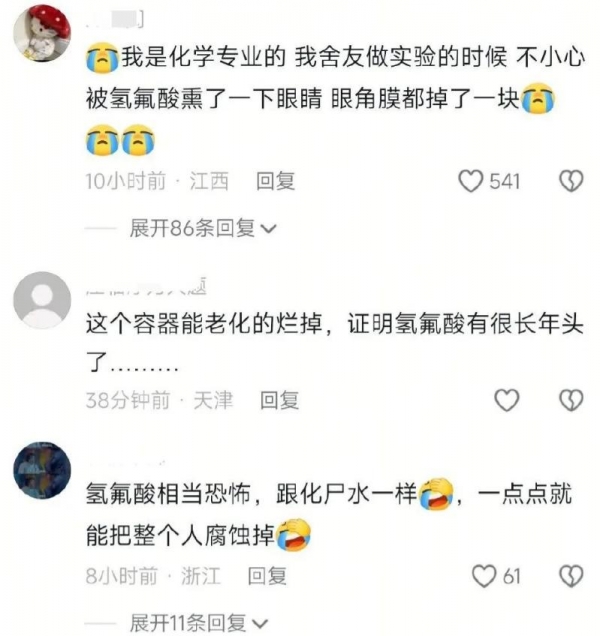Dislike the Tianjin comment posted 38 minutes ago
Viewport: 600px width, 636px height.
click(x=571, y=400)
